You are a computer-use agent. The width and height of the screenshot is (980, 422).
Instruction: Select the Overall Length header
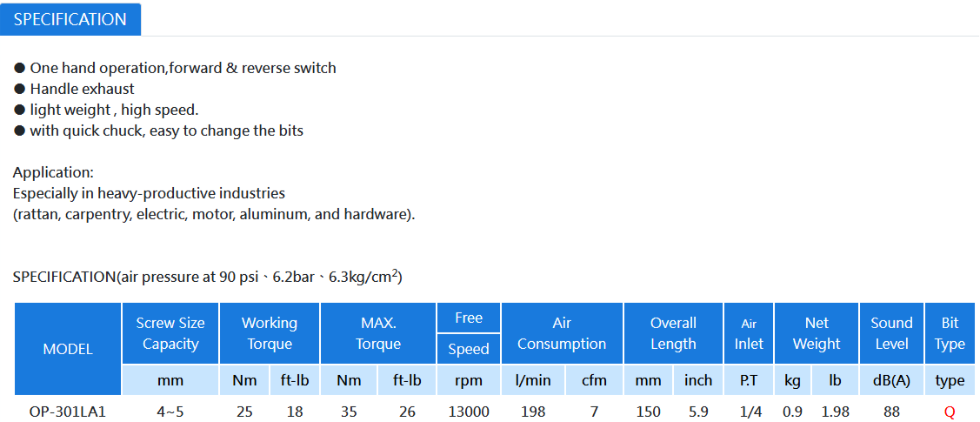click(673, 333)
